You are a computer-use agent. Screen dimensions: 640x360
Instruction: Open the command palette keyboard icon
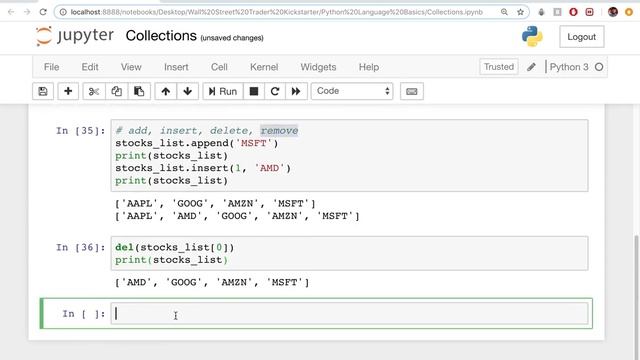(412, 91)
